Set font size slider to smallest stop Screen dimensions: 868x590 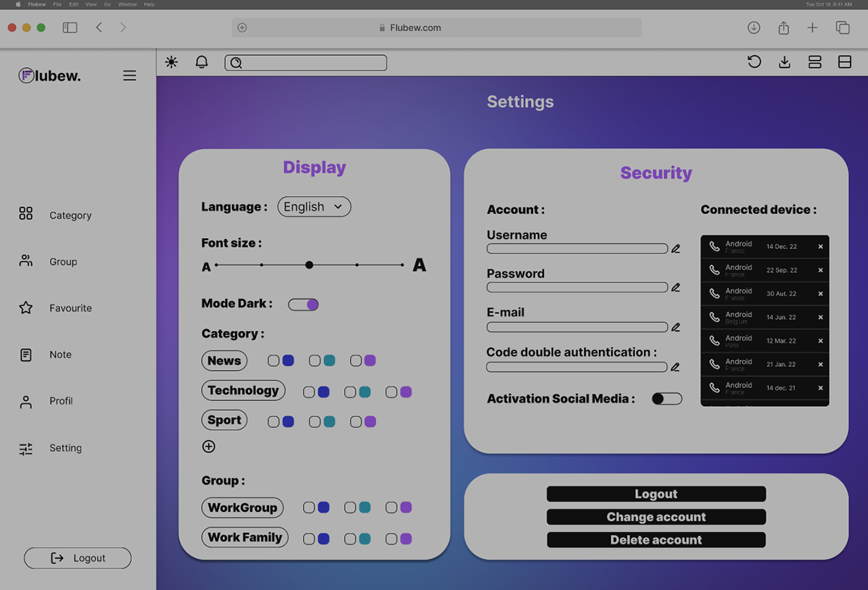tap(216, 266)
